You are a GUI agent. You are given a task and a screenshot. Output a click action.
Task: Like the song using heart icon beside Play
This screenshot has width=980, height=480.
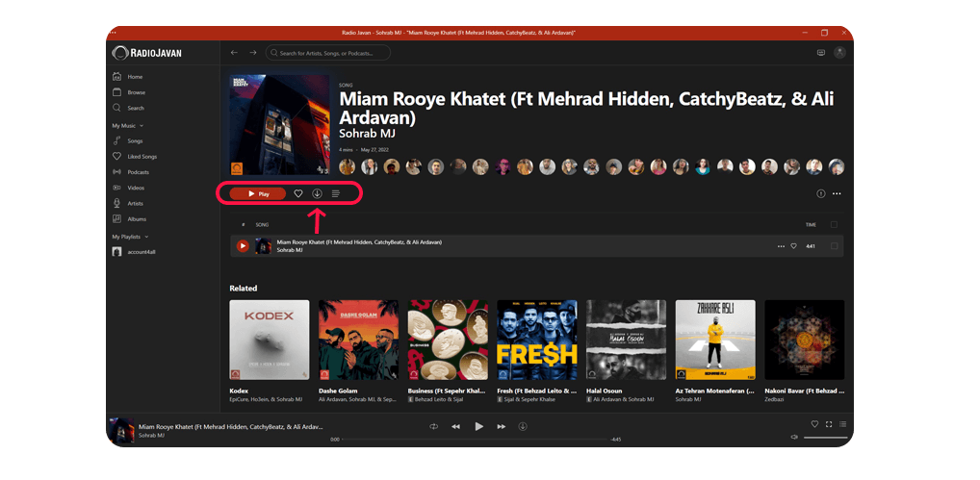pyautogui.click(x=298, y=193)
